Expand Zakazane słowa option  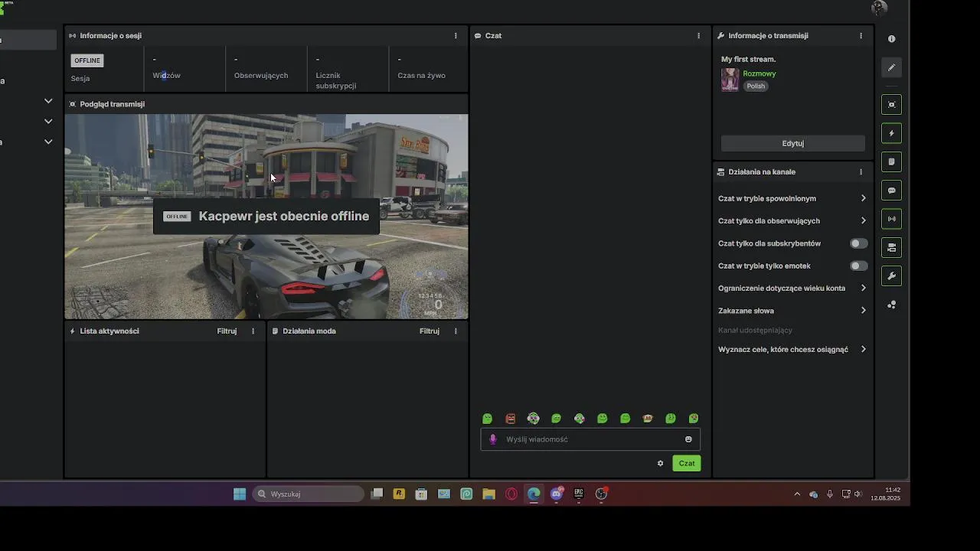[792, 311]
